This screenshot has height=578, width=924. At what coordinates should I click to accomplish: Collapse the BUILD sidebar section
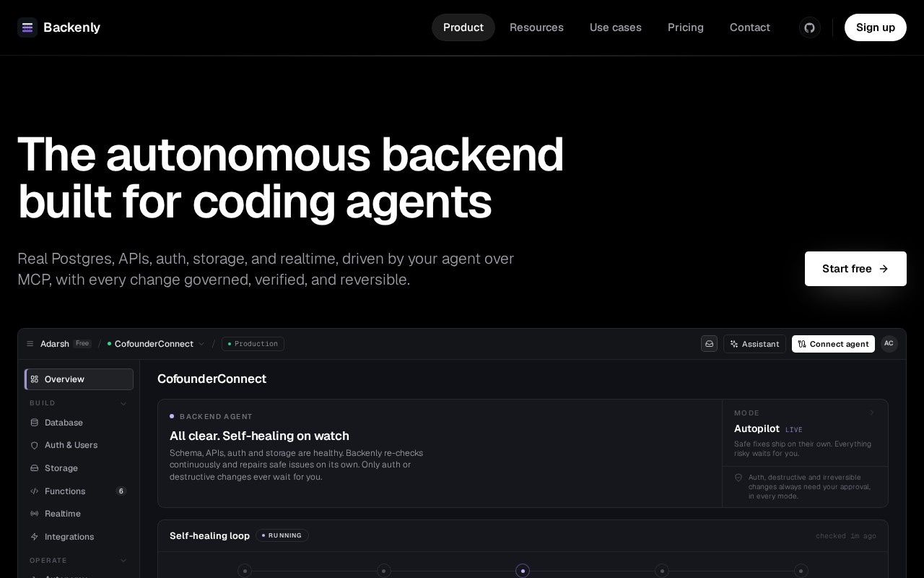[x=123, y=403]
